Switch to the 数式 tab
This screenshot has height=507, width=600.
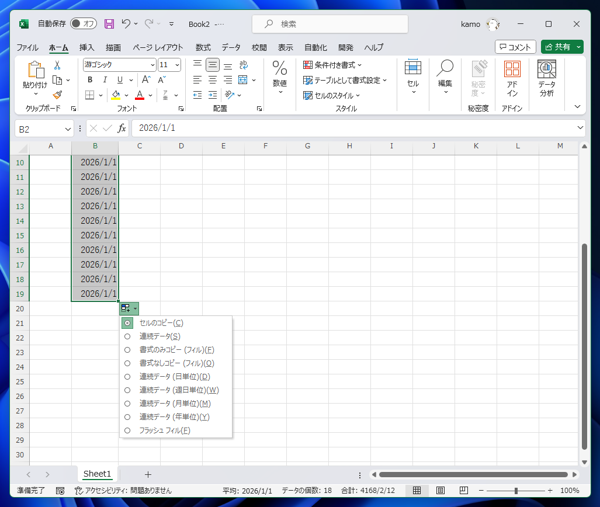(x=203, y=47)
